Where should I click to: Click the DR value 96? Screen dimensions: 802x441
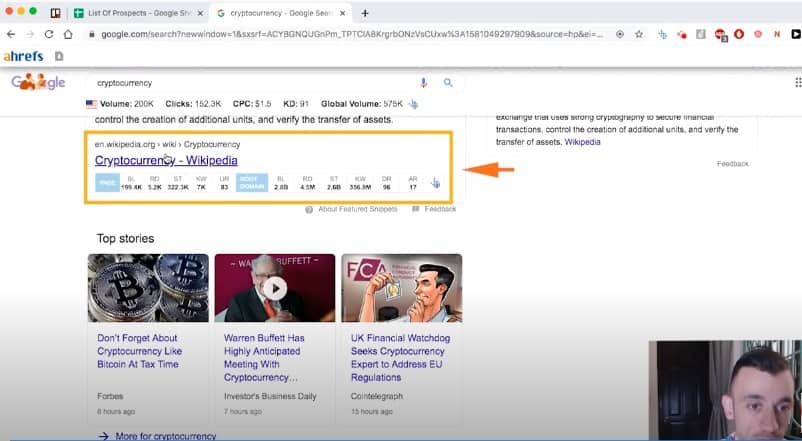[x=386, y=187]
